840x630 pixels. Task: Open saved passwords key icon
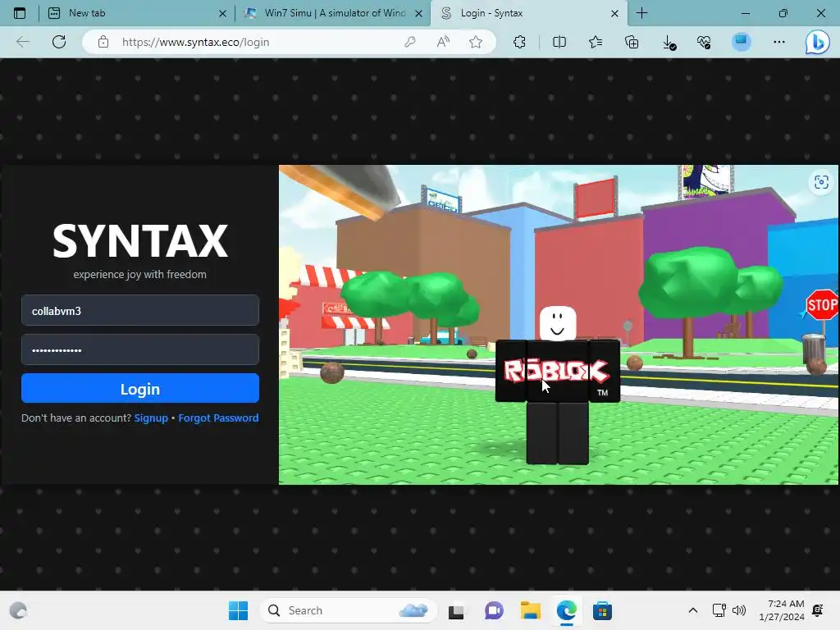pyautogui.click(x=410, y=42)
